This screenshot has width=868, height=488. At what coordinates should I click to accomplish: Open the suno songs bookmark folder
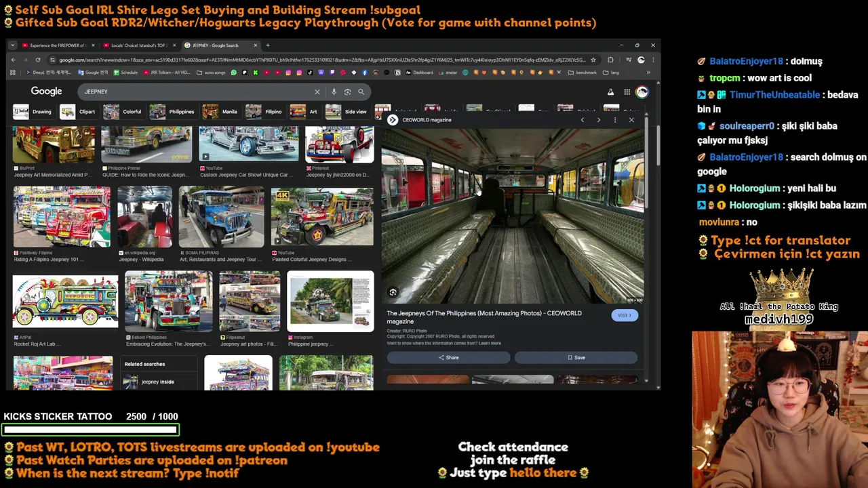click(x=212, y=73)
